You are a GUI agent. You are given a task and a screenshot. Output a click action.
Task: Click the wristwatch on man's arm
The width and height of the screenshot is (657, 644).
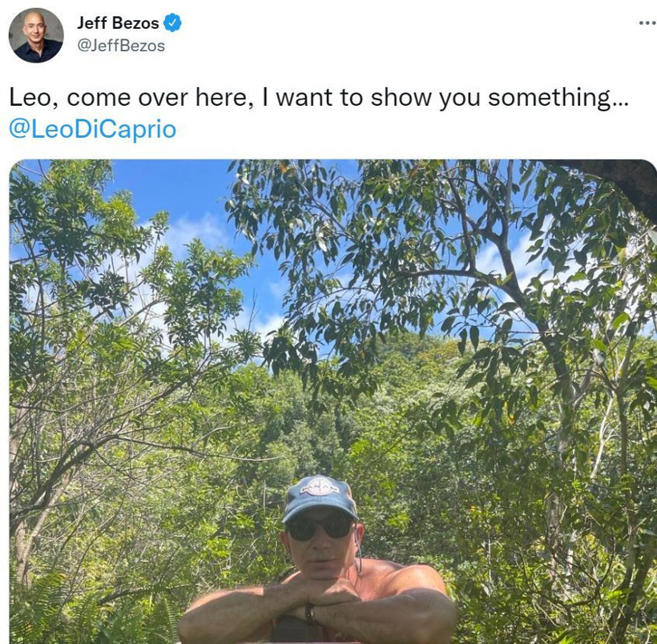tap(309, 613)
